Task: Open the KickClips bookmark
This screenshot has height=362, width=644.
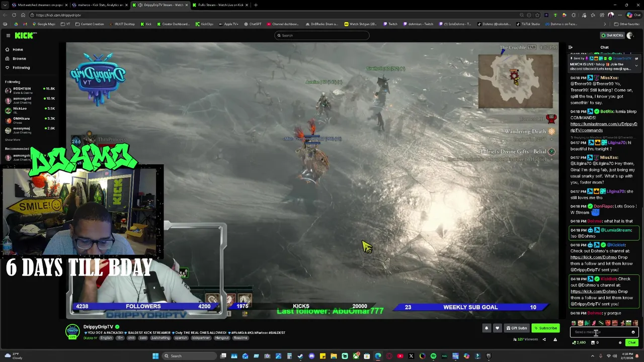Action: tap(204, 24)
